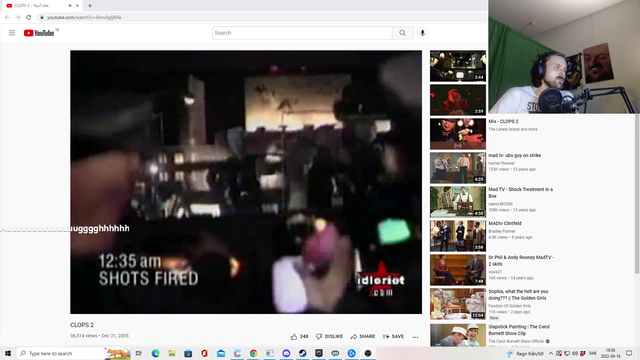Click the video player area
The height and width of the screenshot is (360, 640).
click(x=246, y=182)
